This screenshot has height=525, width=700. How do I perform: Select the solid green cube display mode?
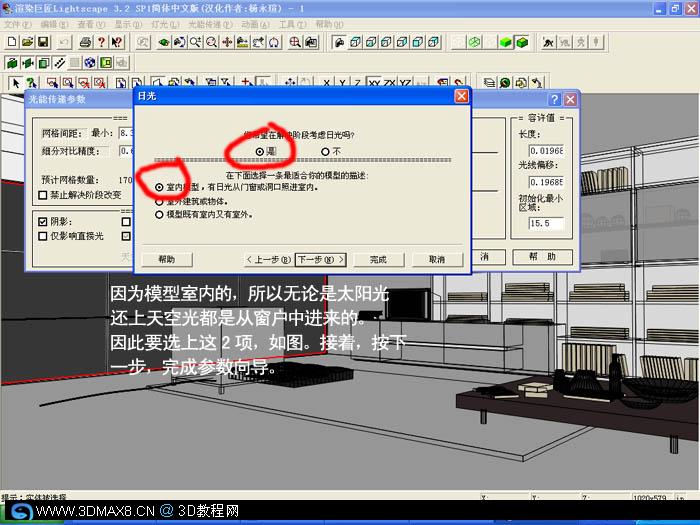pyautogui.click(x=506, y=42)
